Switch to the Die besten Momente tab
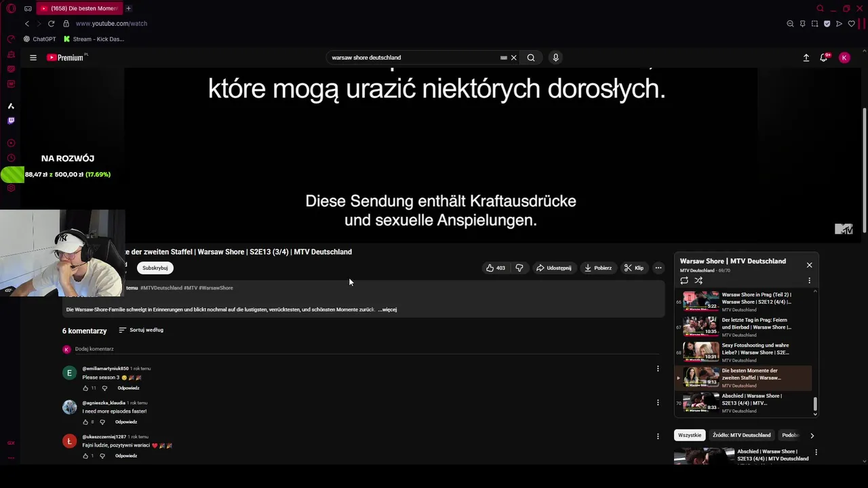868x488 pixels. (x=79, y=8)
